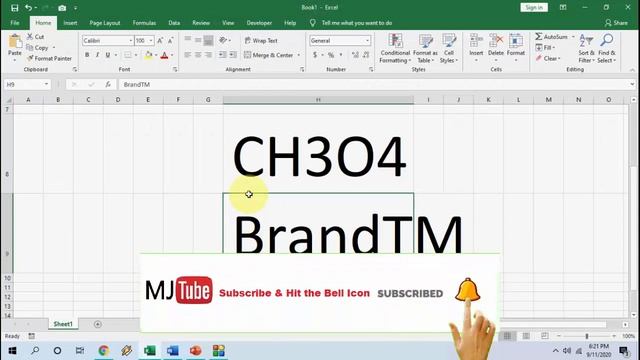Toggle Wrap Text
This screenshot has width=640, height=360.
[261, 40]
